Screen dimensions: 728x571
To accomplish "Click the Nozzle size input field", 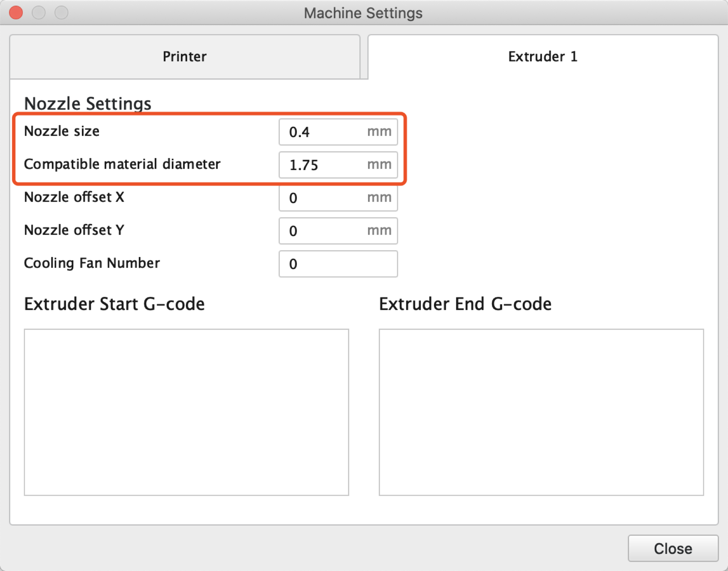I will tap(338, 132).
